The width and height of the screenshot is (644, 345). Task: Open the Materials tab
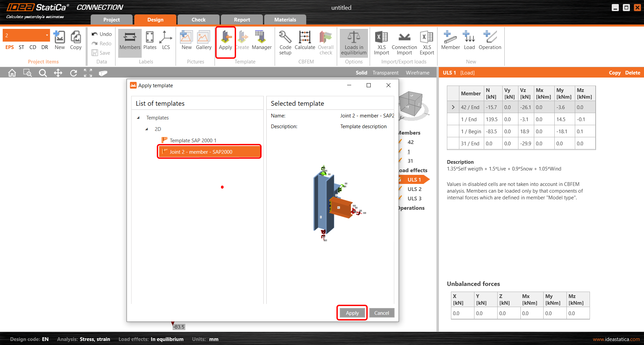(x=285, y=20)
